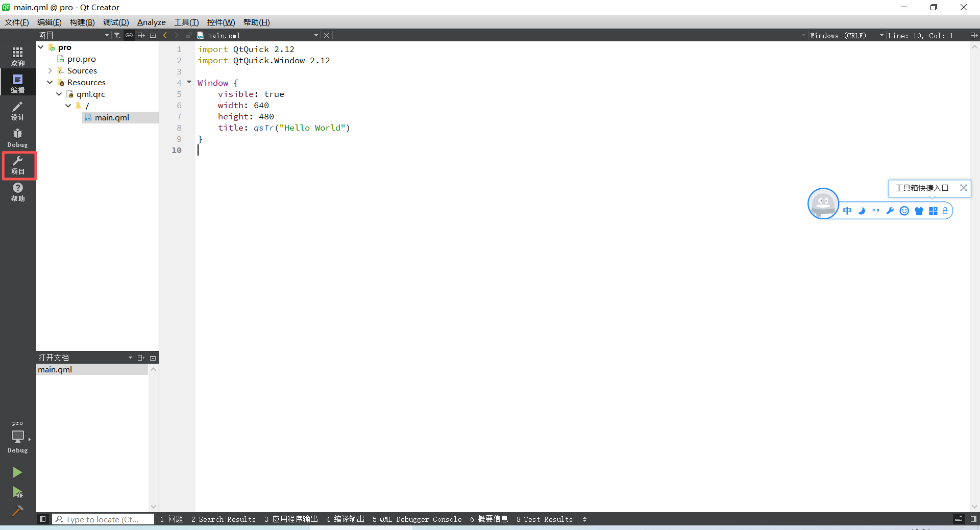
Task: Switch to the 编辑 Edit mode
Action: tap(18, 83)
